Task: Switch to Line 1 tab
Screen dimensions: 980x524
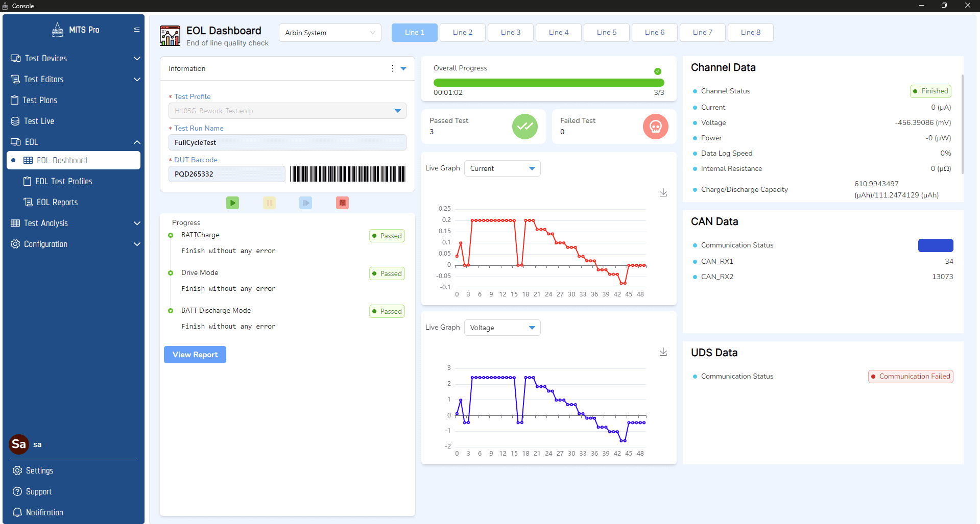Action: point(415,32)
